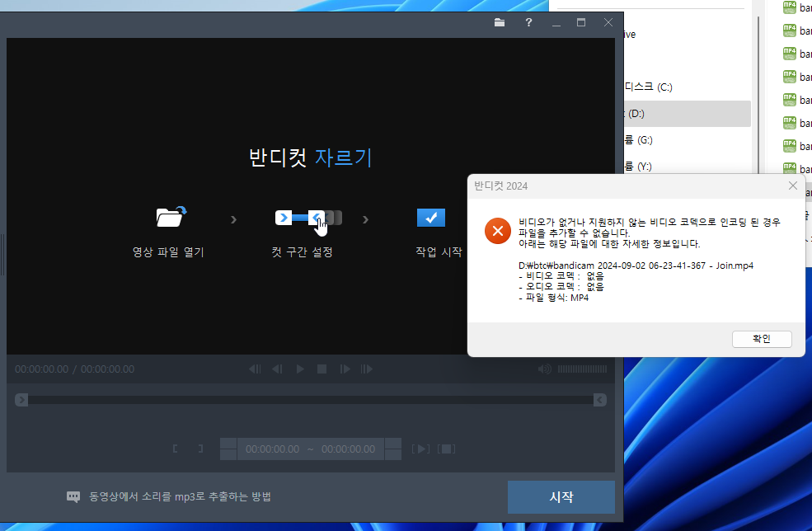Set segment end bracket marker
The width and height of the screenshot is (812, 531).
pyautogui.click(x=200, y=449)
